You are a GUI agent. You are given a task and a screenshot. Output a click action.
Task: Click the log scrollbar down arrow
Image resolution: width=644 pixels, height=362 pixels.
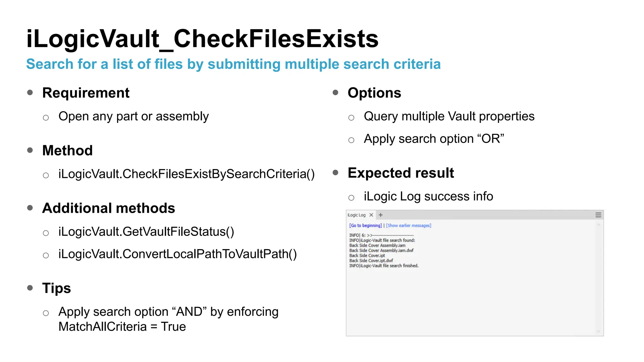point(599,331)
